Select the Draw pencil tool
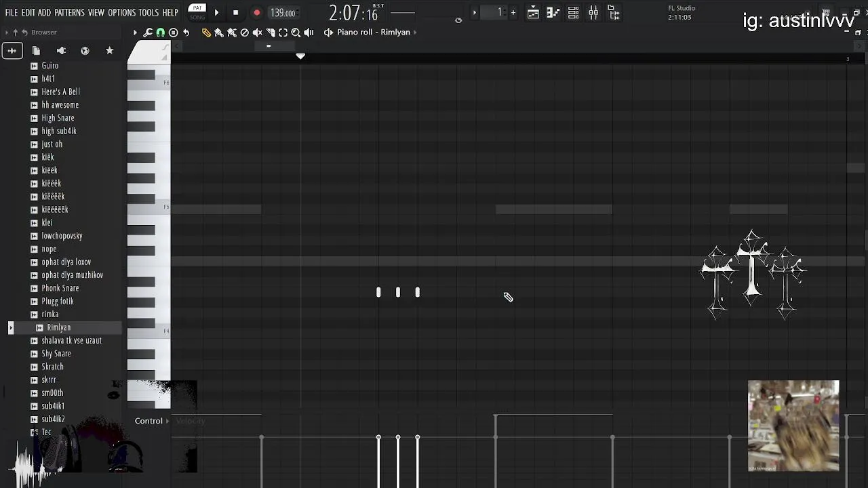 pos(206,33)
